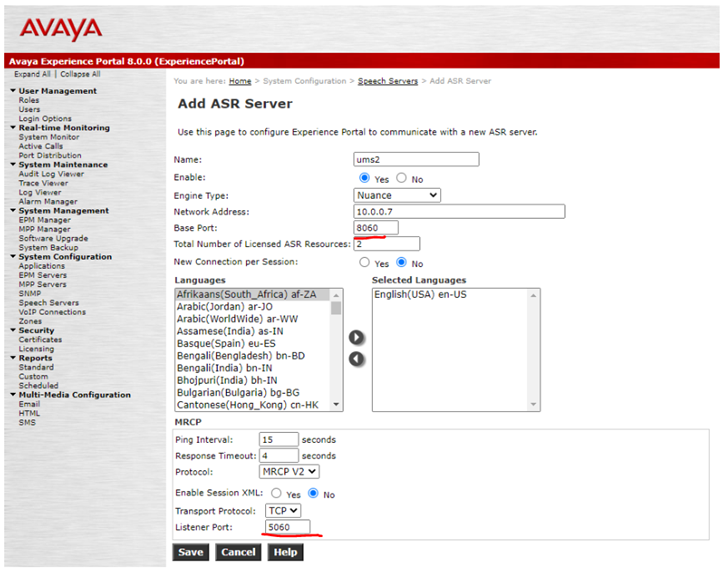Open Active Calls page
The width and height of the screenshot is (724, 573).
pyautogui.click(x=41, y=146)
